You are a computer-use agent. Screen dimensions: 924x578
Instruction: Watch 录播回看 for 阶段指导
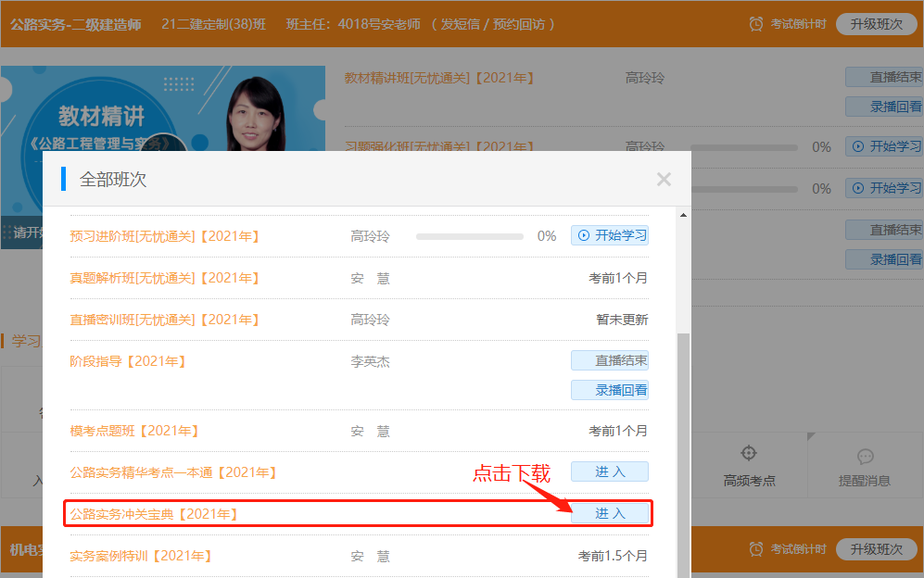610,390
